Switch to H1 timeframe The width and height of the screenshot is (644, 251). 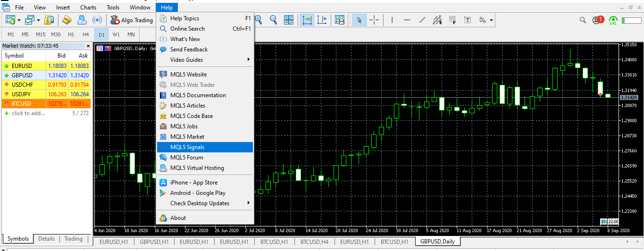pyautogui.click(x=71, y=34)
